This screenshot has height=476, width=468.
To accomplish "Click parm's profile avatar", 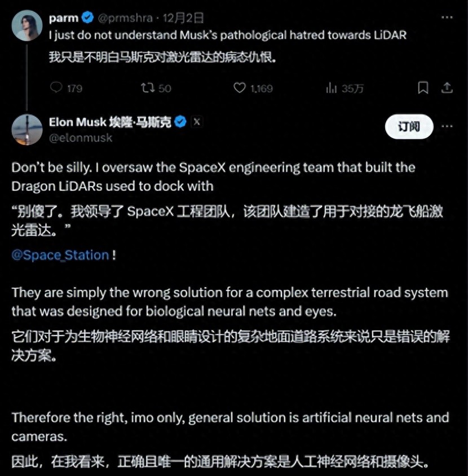I will [27, 27].
